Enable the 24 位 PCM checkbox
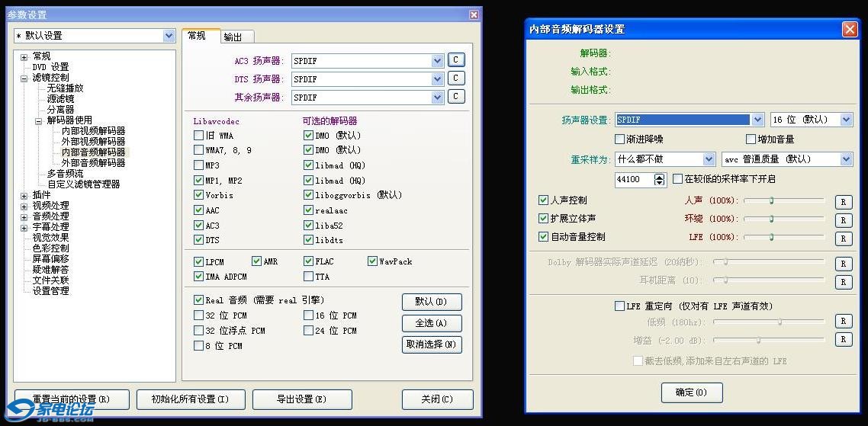 pos(308,330)
